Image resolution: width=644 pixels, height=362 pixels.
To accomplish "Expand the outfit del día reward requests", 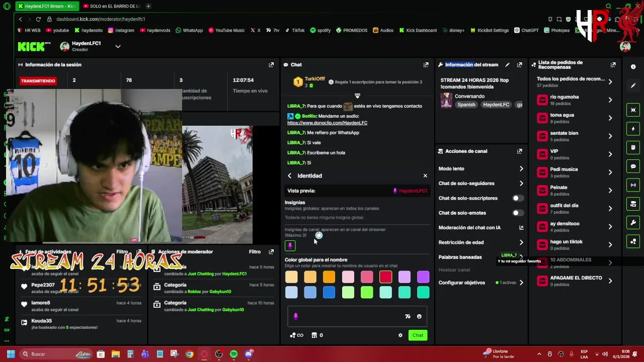I will tap(610, 208).
